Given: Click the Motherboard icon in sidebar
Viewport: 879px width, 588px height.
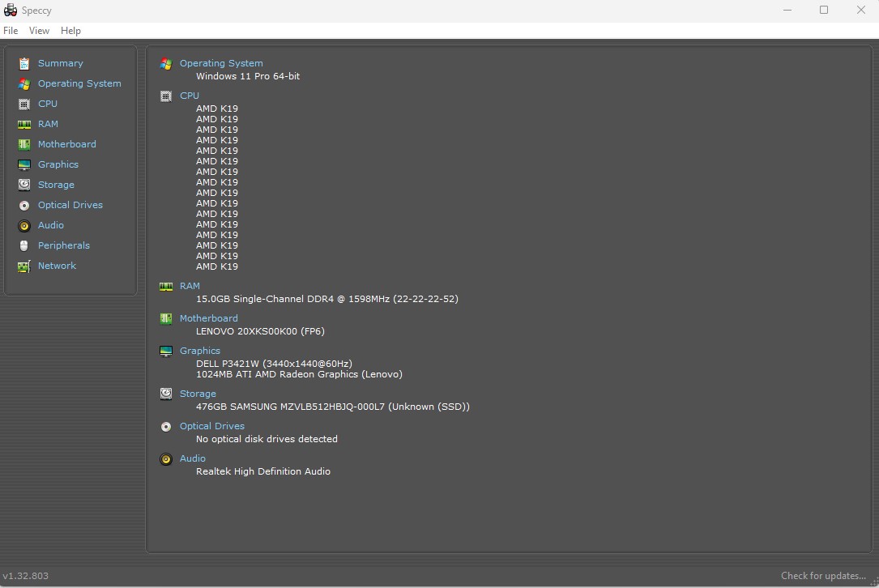Looking at the screenshot, I should pos(24,145).
